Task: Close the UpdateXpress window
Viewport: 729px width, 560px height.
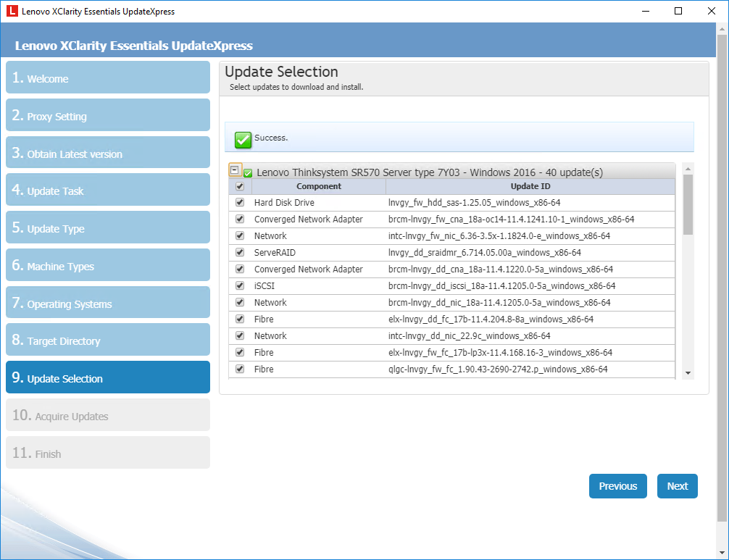Action: tap(712, 11)
